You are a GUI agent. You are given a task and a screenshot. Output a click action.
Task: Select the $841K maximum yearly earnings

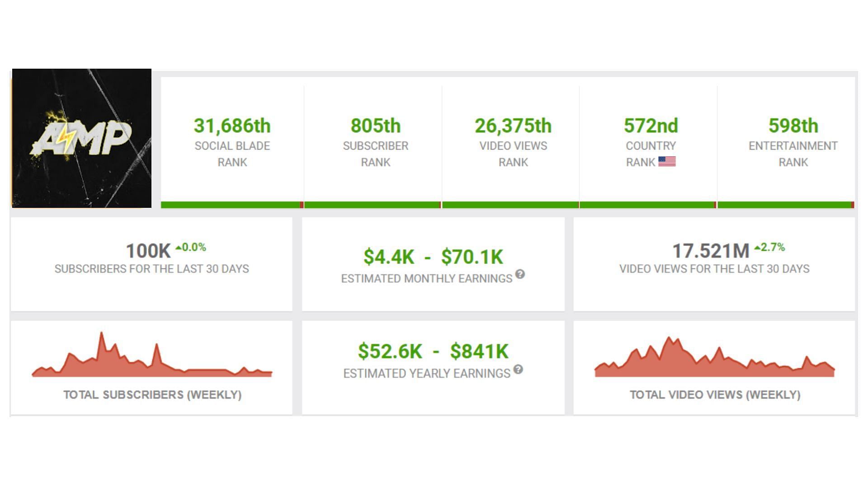[x=479, y=352]
